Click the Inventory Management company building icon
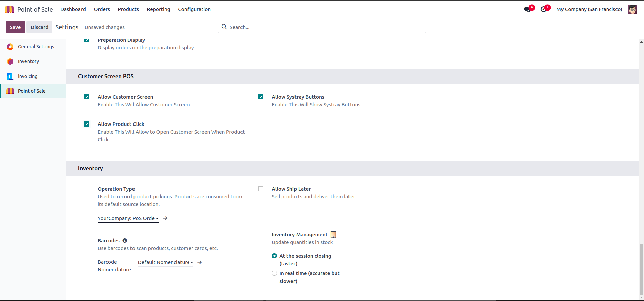 pos(333,235)
